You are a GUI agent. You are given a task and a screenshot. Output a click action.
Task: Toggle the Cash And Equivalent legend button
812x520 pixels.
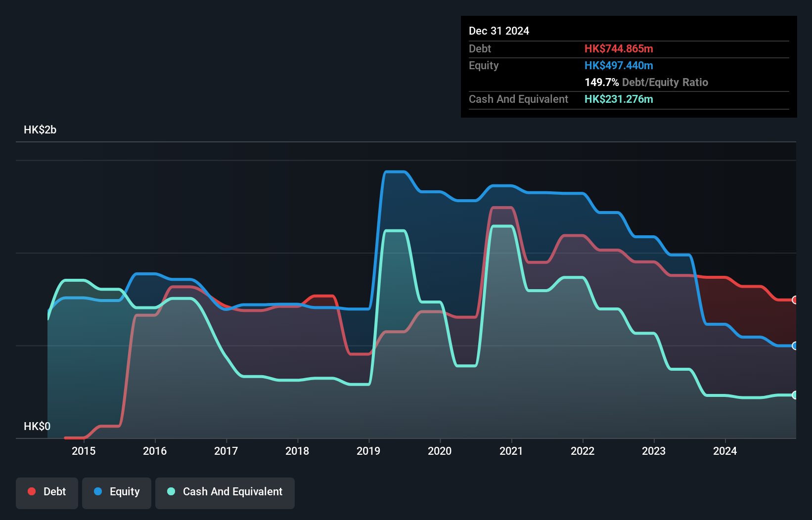[225, 493]
